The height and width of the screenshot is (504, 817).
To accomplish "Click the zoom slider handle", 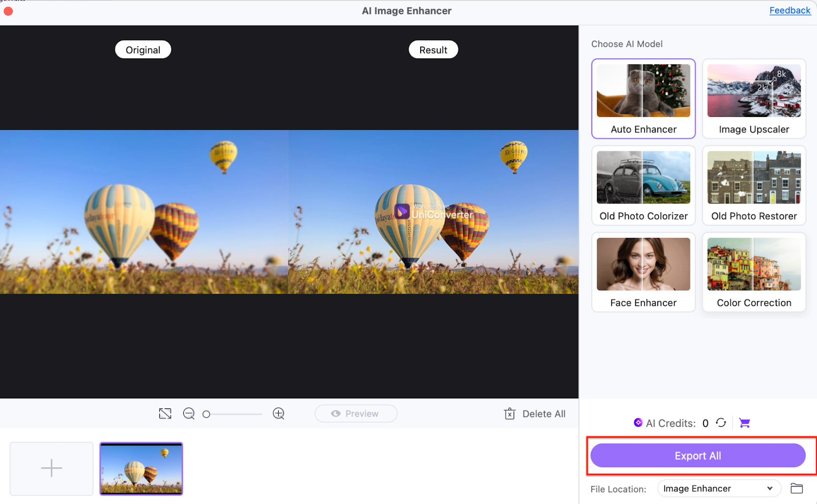I will point(206,414).
